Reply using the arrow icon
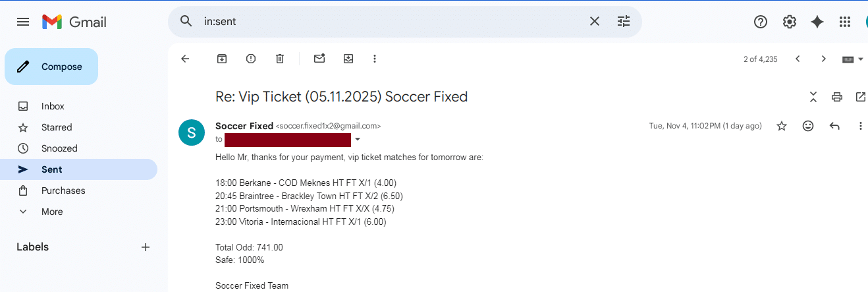Screen dimensions: 868x292 (x=834, y=126)
